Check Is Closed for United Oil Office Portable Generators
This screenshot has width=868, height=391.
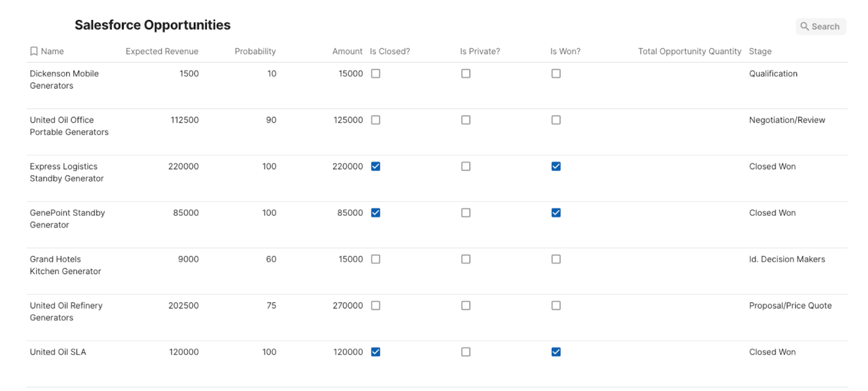point(375,120)
